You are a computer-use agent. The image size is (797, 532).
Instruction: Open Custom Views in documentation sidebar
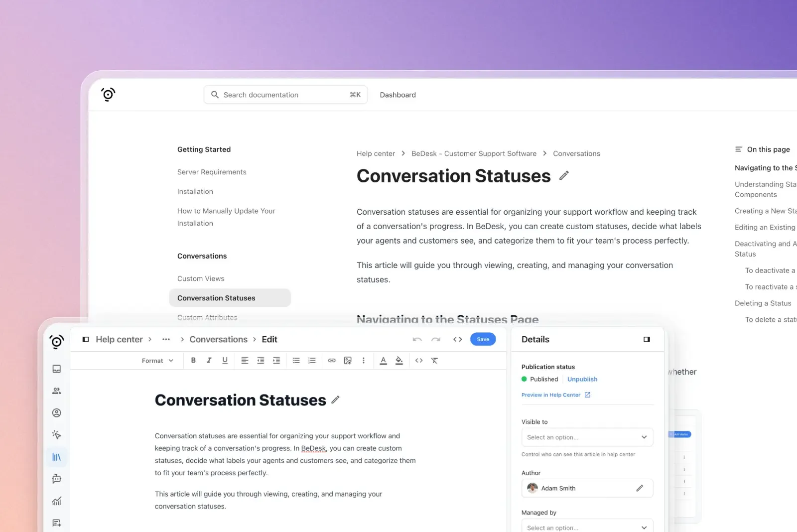201,278
